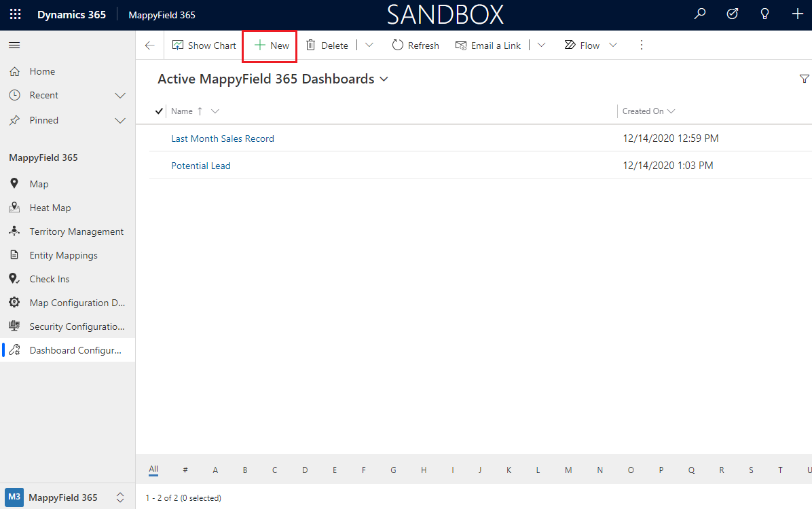The height and width of the screenshot is (509, 812).
Task: Filter records starting with B
Action: click(245, 470)
